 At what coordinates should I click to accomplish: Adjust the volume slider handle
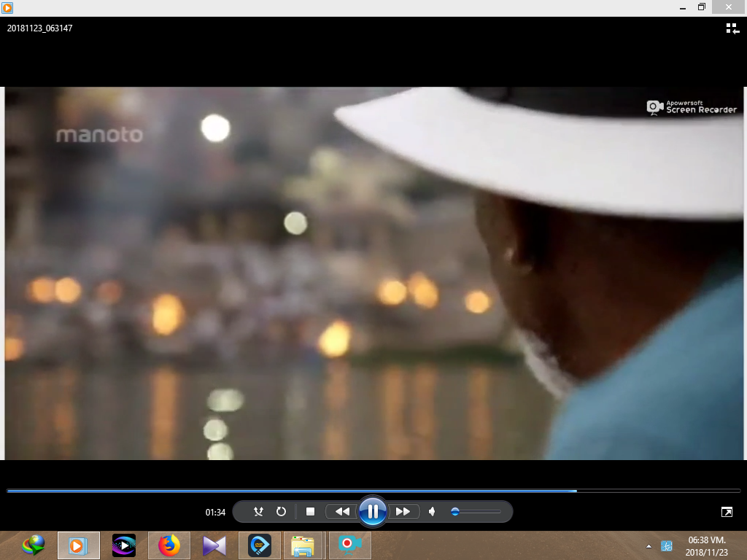[x=455, y=511]
